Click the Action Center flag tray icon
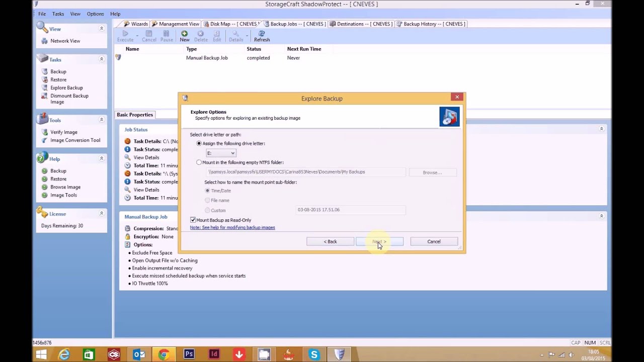 pyautogui.click(x=552, y=355)
